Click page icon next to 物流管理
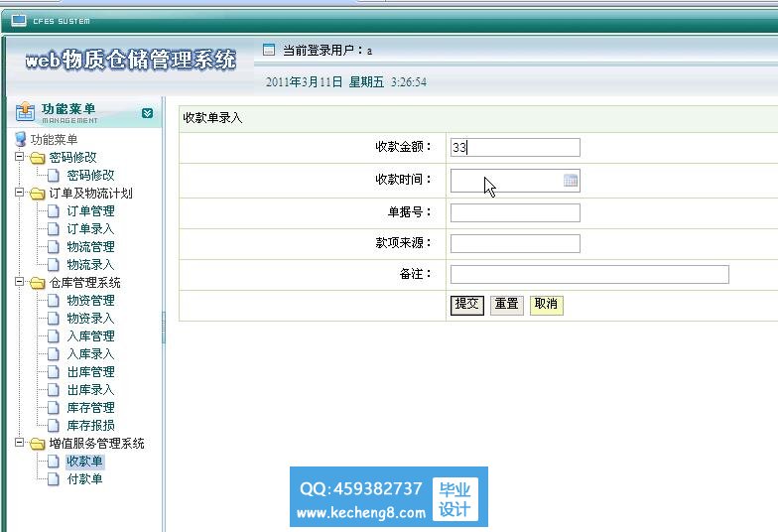This screenshot has width=778, height=532. (54, 247)
